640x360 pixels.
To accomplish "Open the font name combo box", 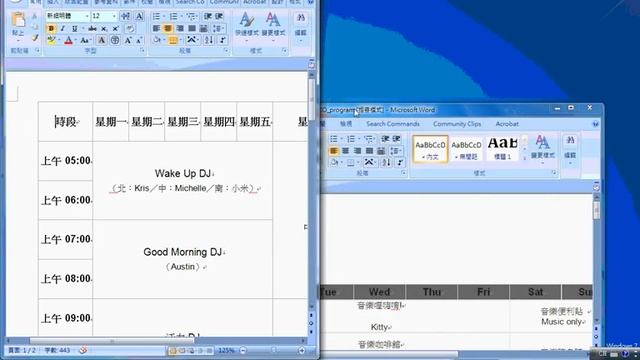I will 68,16.
